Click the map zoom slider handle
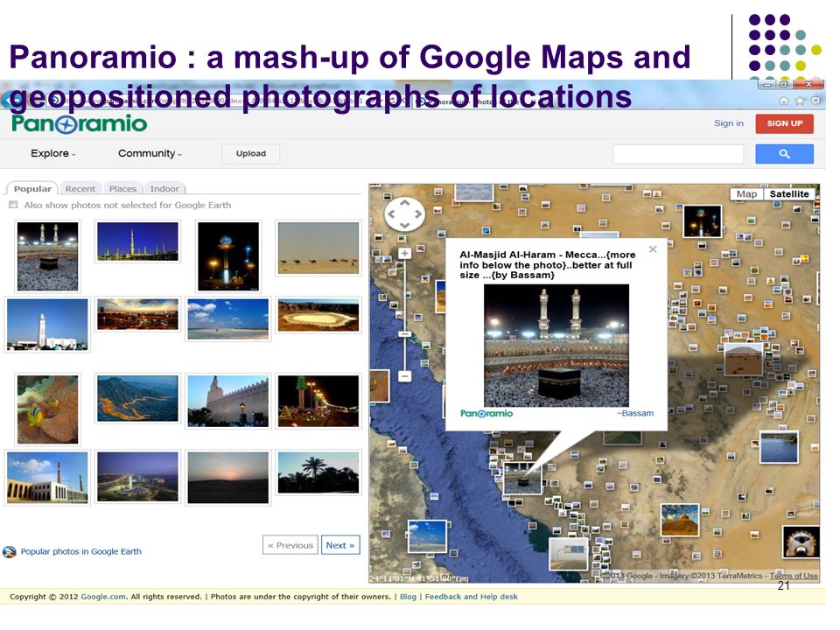 (405, 333)
